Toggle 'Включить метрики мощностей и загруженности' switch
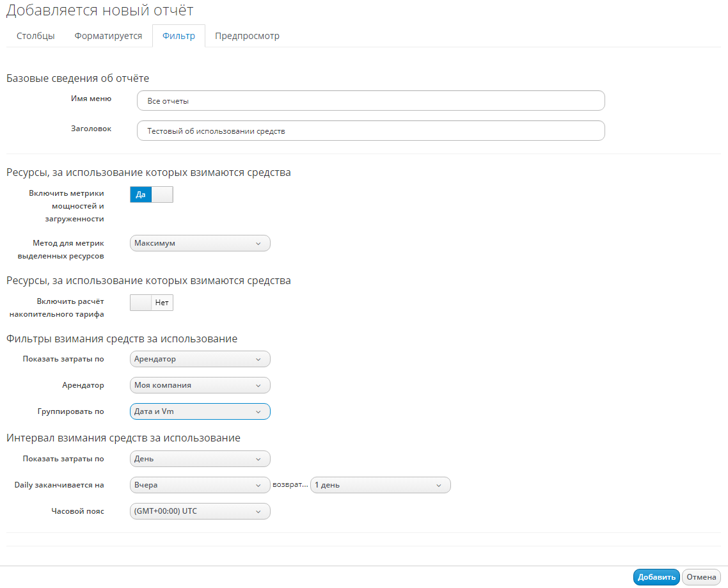The width and height of the screenshot is (728, 588). [x=152, y=195]
